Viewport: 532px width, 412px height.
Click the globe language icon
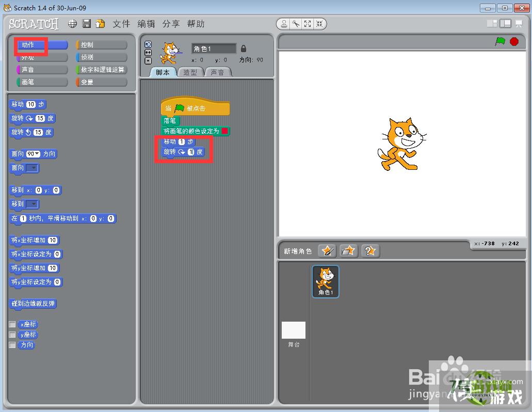pos(72,24)
